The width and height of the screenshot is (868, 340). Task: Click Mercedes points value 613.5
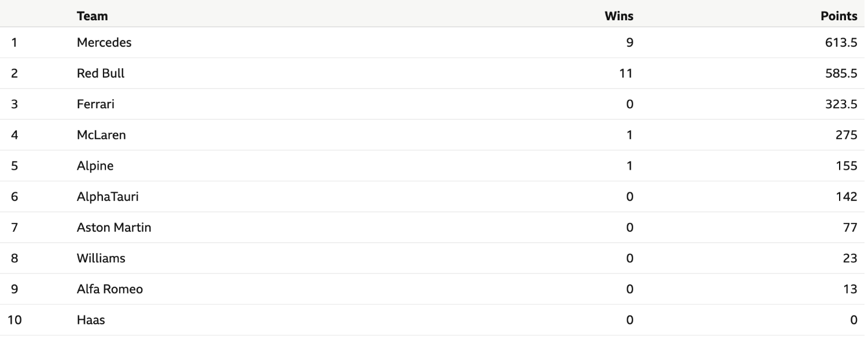[x=841, y=43]
